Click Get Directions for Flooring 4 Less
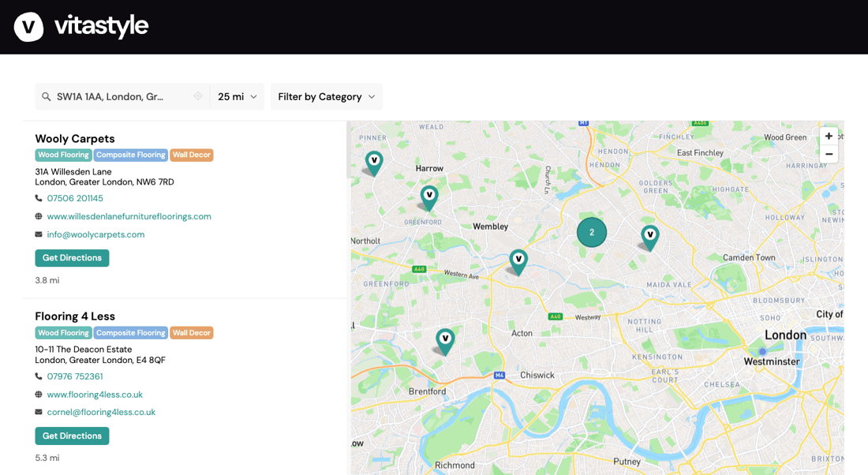This screenshot has width=868, height=475. (x=72, y=436)
